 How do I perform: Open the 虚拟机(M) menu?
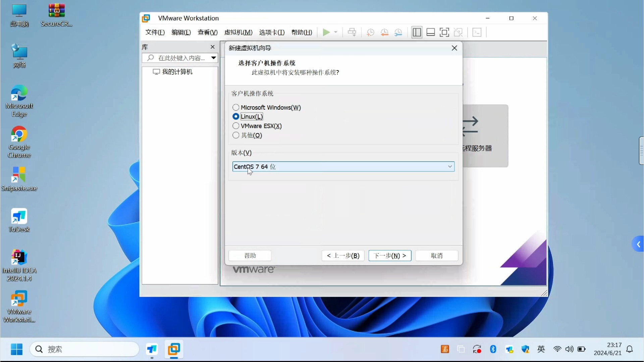[x=238, y=32]
